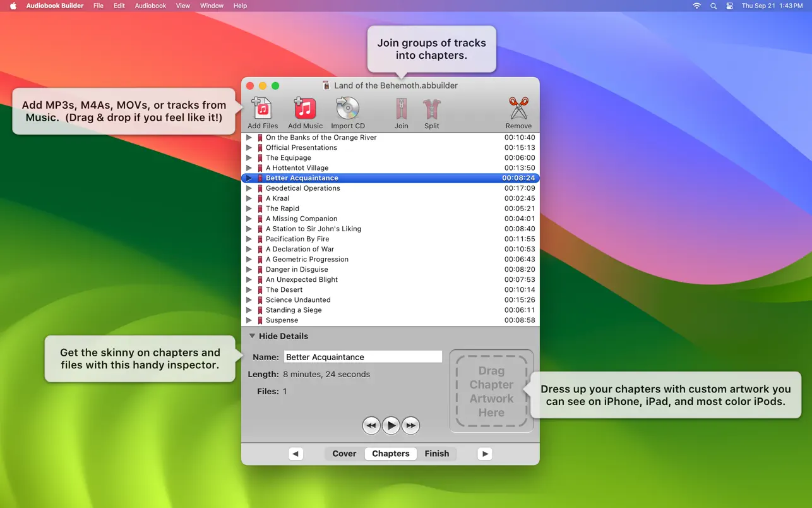Viewport: 812px width, 508px height.
Task: Go back using left arrow button
Action: coord(296,454)
